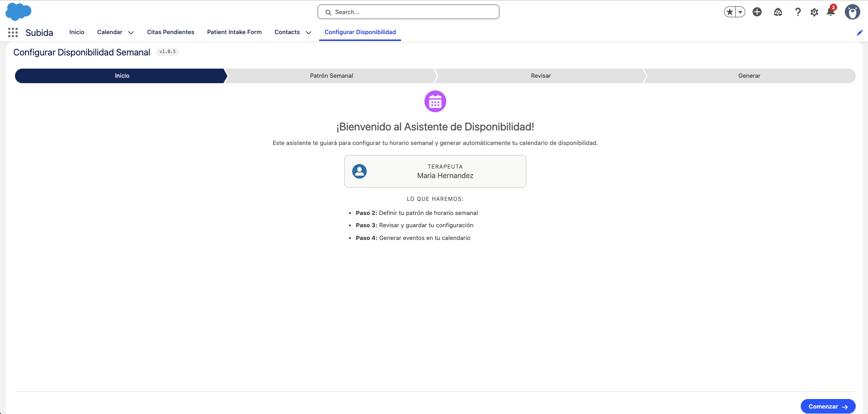Open the favorites list dropdown arrow
Viewport: 868px width, 414px height.
click(x=740, y=12)
